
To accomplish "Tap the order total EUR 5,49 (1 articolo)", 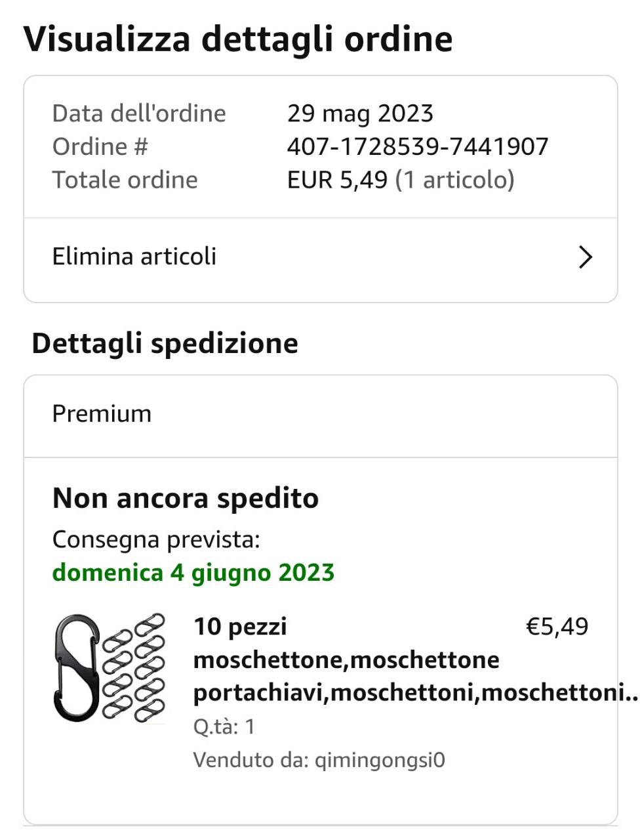I will point(401,180).
